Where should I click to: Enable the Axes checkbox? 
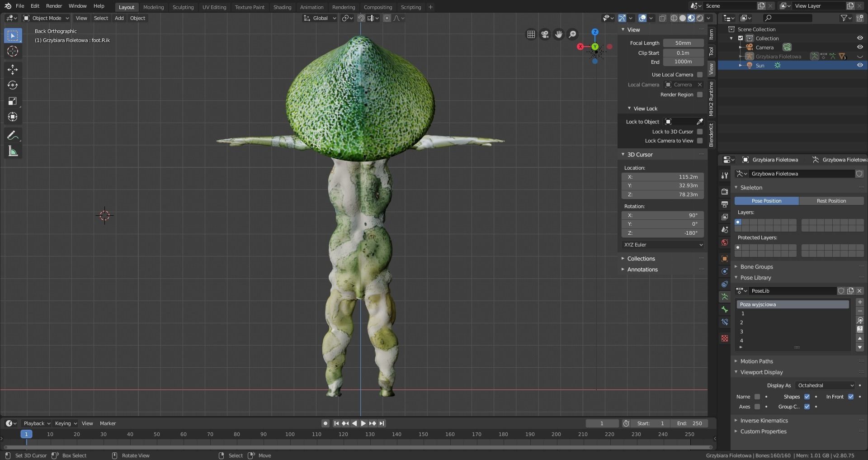tap(757, 407)
